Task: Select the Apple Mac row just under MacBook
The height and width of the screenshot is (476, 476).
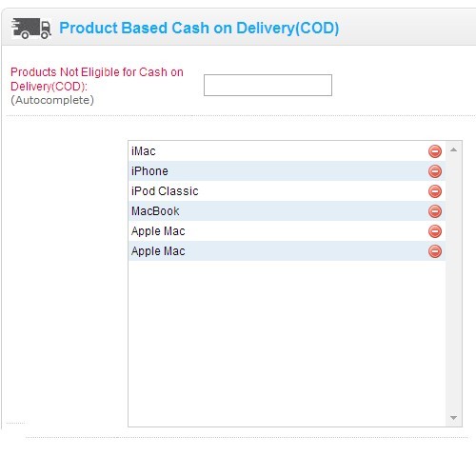Action: click(287, 231)
